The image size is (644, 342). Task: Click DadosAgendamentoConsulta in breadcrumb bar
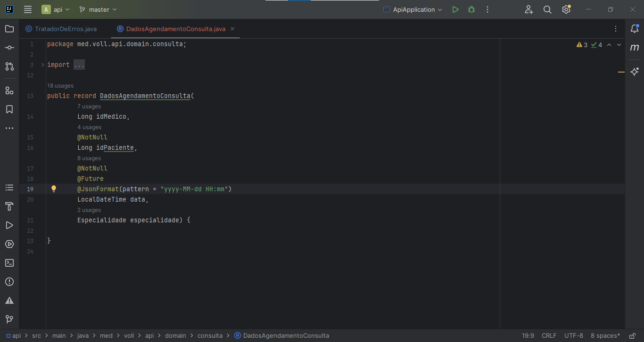click(282, 336)
